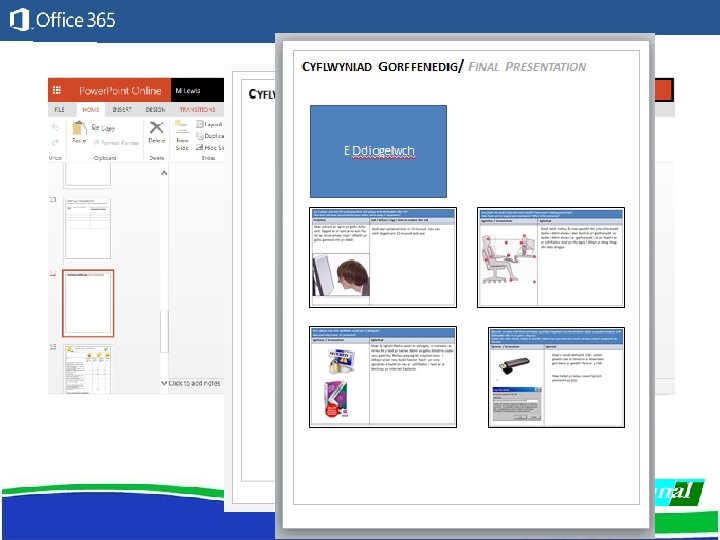Click the PowerPoint Online title

click(120, 90)
